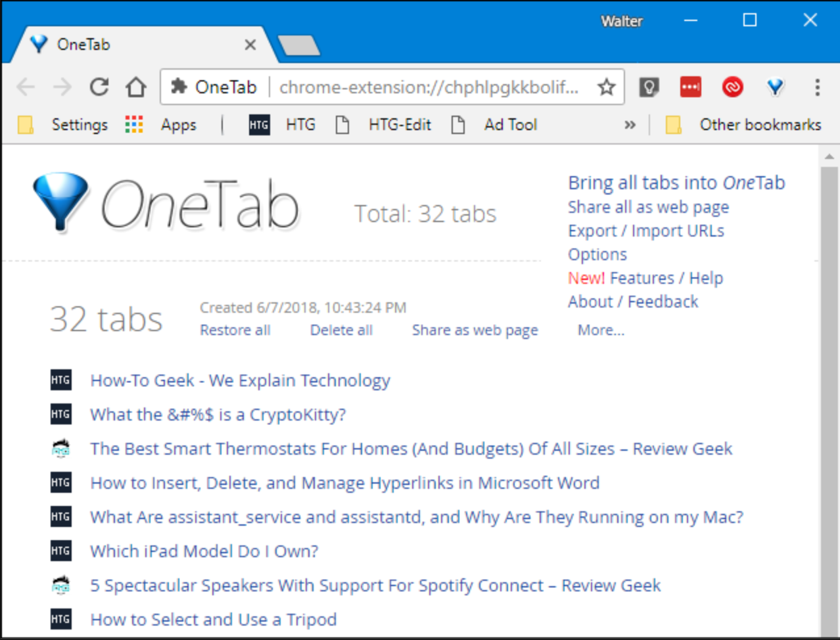Click the address bar URL field

[429, 87]
